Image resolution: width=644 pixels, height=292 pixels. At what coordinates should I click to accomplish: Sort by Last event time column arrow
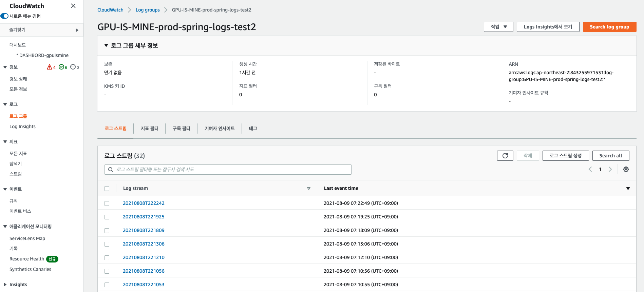click(x=628, y=189)
